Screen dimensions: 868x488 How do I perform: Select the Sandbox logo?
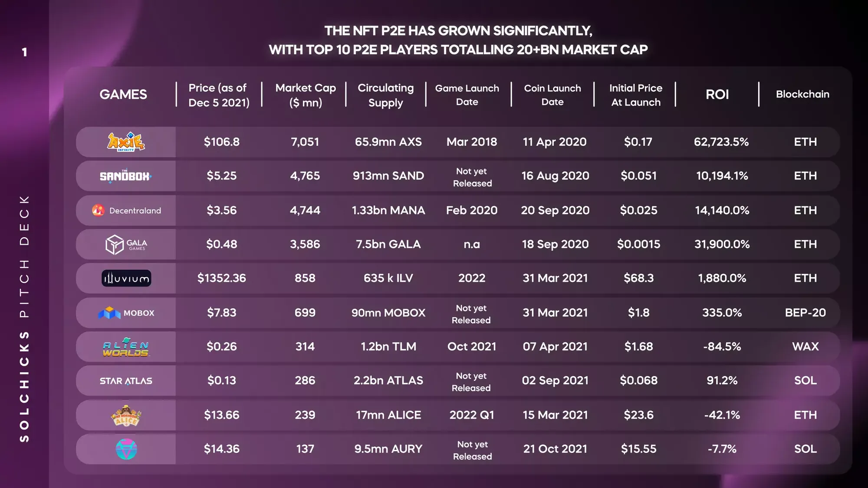[x=126, y=176]
